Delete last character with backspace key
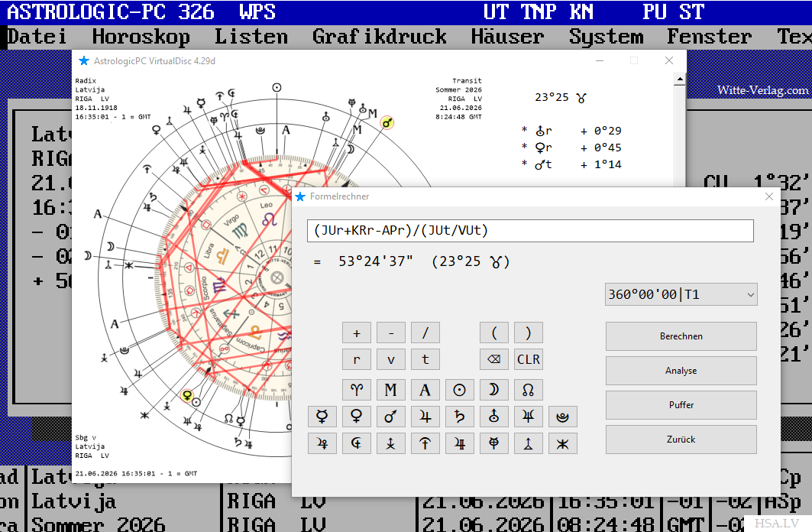This screenshot has width=812, height=532. coord(494,359)
